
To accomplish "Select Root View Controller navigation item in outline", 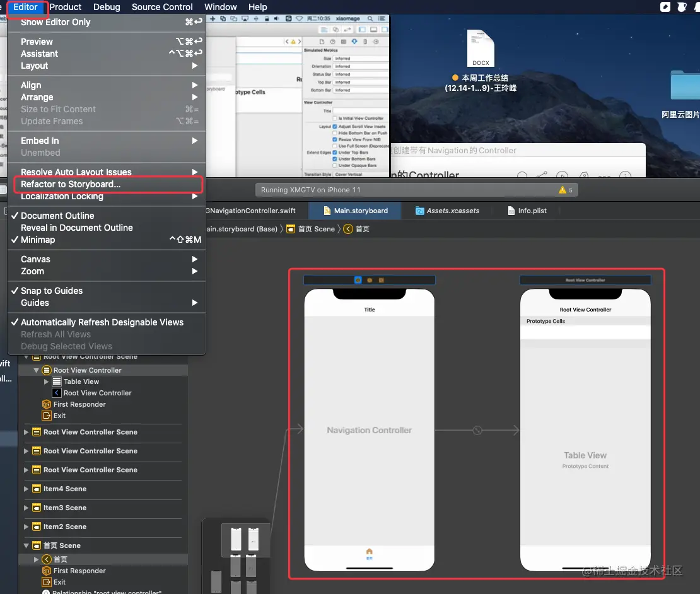I will point(97,393).
